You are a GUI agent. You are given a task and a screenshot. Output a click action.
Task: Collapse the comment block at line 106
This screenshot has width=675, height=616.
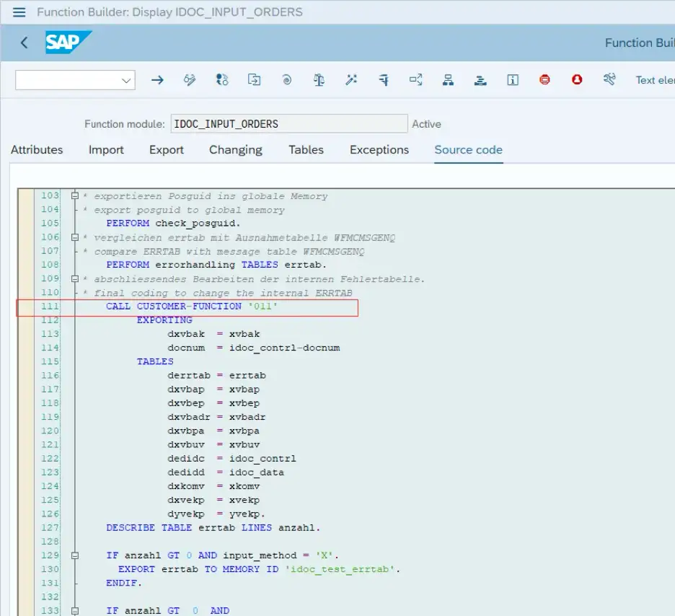(x=74, y=237)
